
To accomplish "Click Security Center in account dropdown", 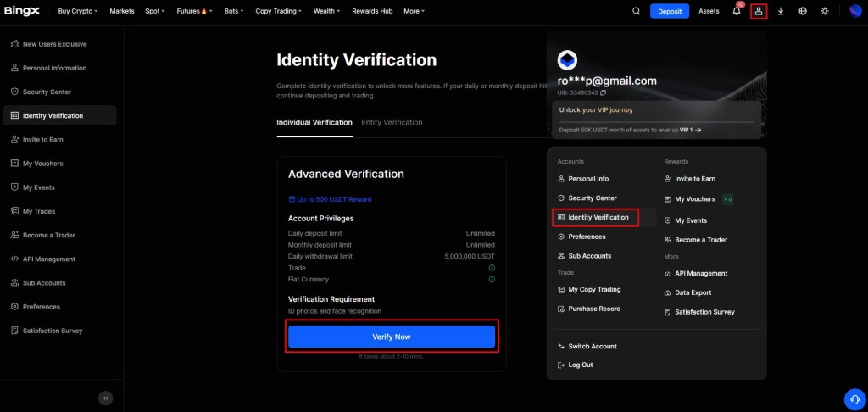I will pos(587,198).
